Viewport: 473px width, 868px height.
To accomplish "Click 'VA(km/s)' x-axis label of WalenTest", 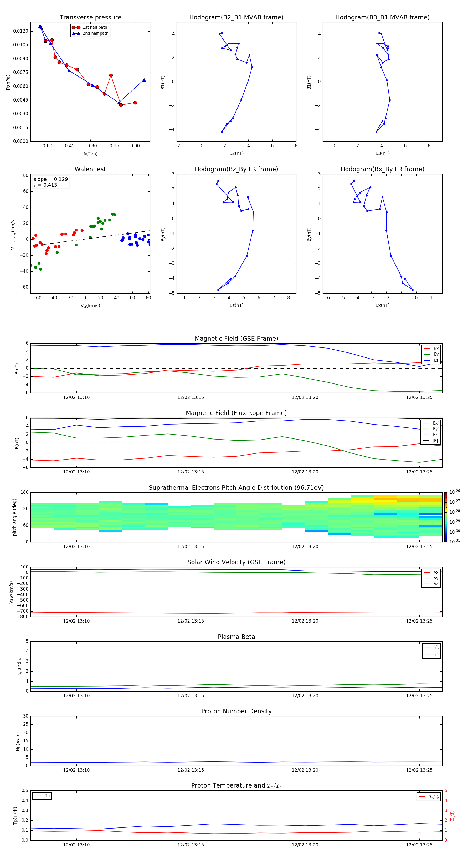I will coord(90,306).
